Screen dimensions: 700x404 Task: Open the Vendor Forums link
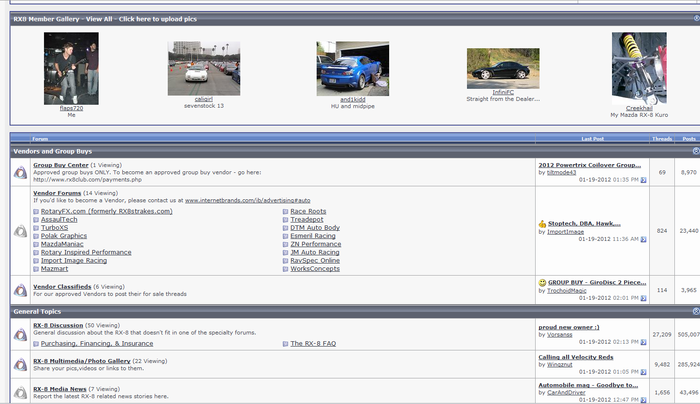(57, 193)
